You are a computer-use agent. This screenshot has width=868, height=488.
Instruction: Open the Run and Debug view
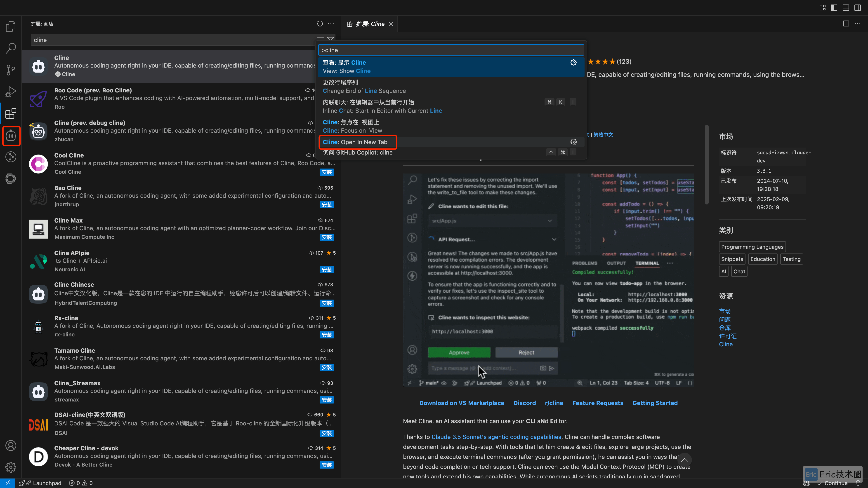pos(11,91)
